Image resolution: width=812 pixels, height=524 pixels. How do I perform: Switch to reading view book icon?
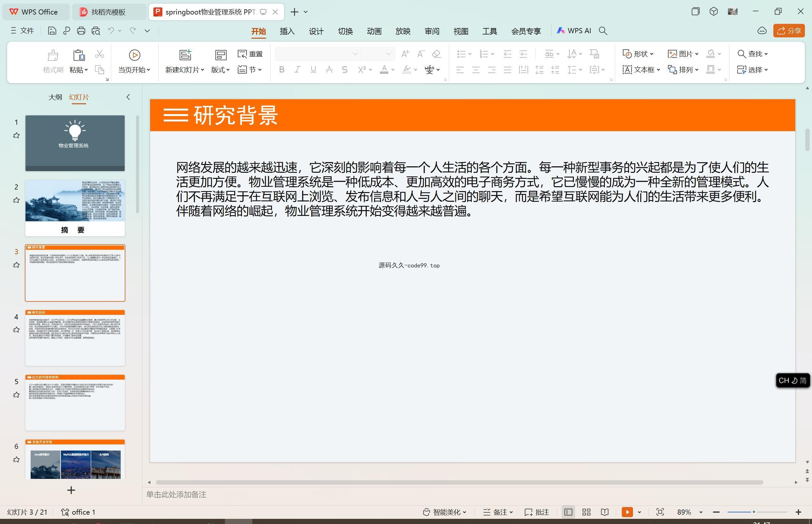pyautogui.click(x=604, y=512)
